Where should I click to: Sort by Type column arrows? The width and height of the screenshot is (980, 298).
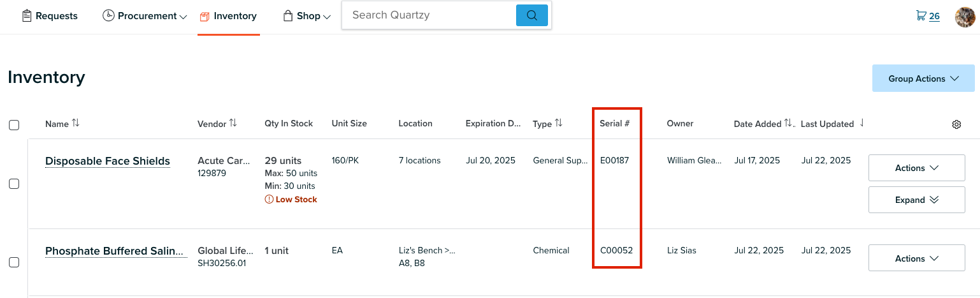[x=558, y=123]
